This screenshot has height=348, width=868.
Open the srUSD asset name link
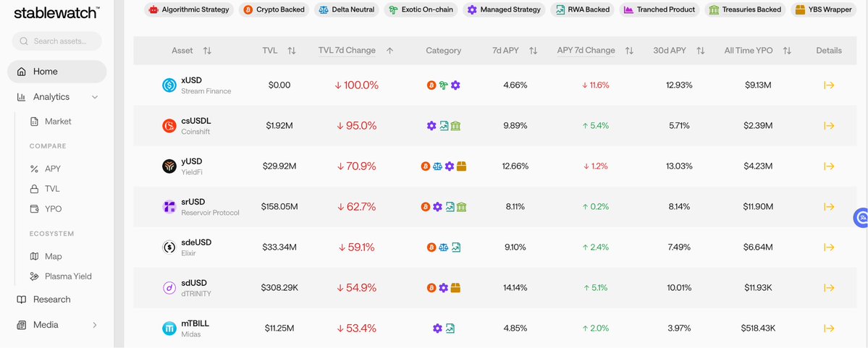[x=193, y=202]
